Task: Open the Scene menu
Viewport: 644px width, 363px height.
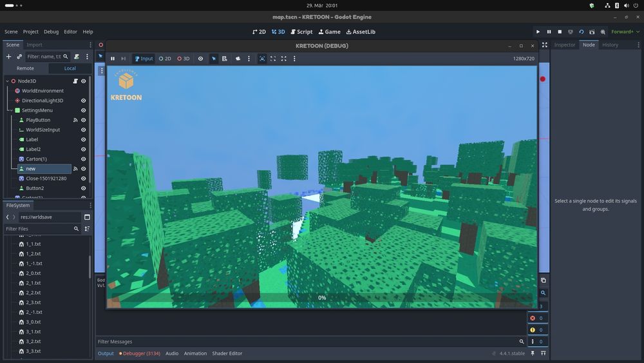Action: point(11,32)
